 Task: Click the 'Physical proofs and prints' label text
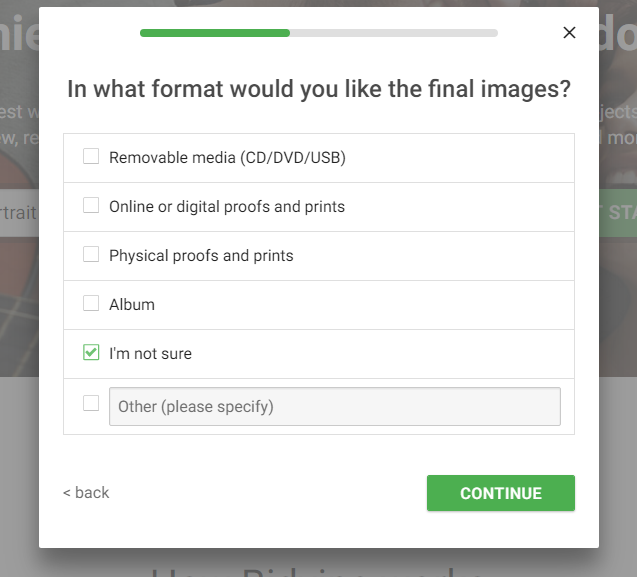tap(201, 256)
